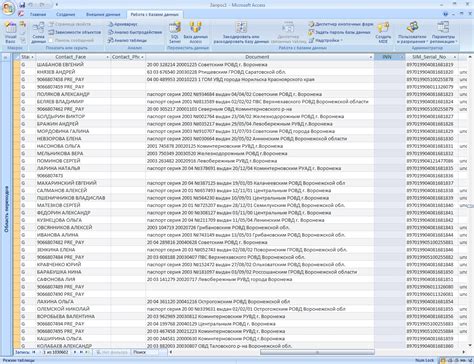Select cell НАСОНОВА ОЛЬГА

click(73, 146)
